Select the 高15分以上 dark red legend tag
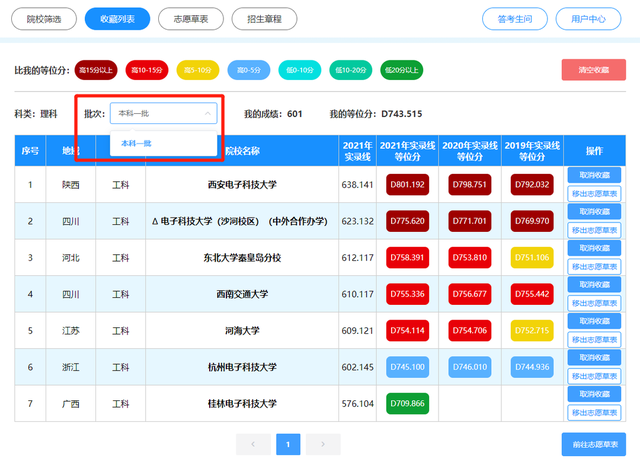This screenshot has width=640, height=468. click(96, 70)
